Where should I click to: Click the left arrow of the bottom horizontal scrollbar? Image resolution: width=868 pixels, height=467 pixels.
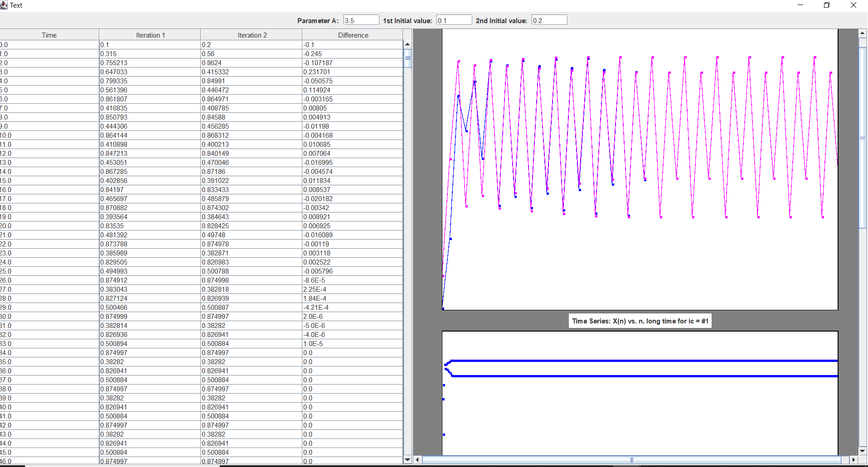click(x=417, y=460)
